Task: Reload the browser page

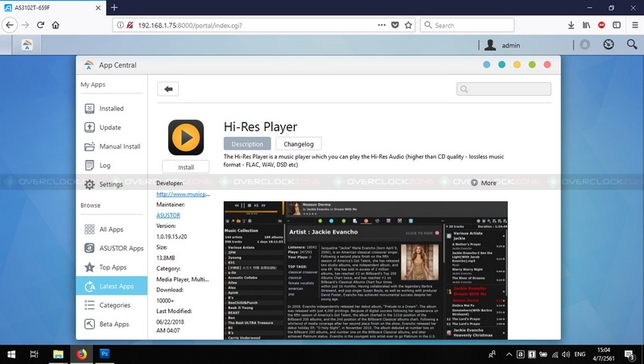Action: coord(40,25)
